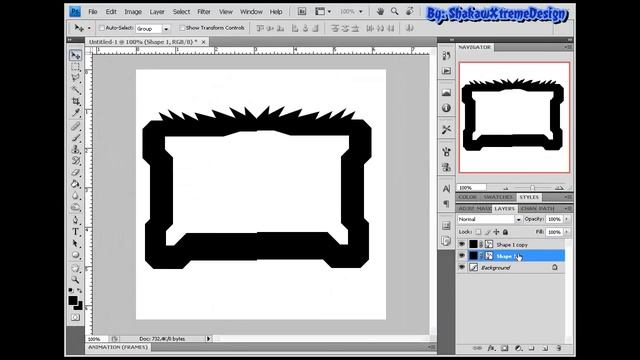This screenshot has height=360, width=640.
Task: Delete layer with trash icon
Action: click(x=558, y=348)
